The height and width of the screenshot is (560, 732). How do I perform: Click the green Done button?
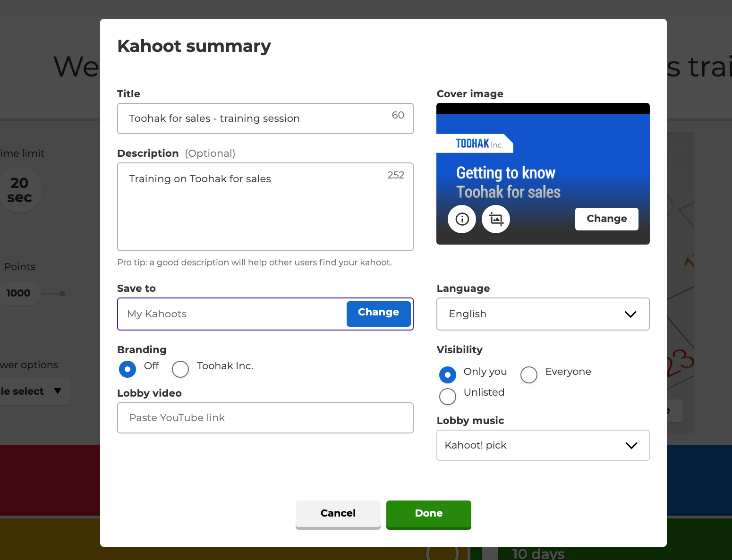tap(429, 514)
